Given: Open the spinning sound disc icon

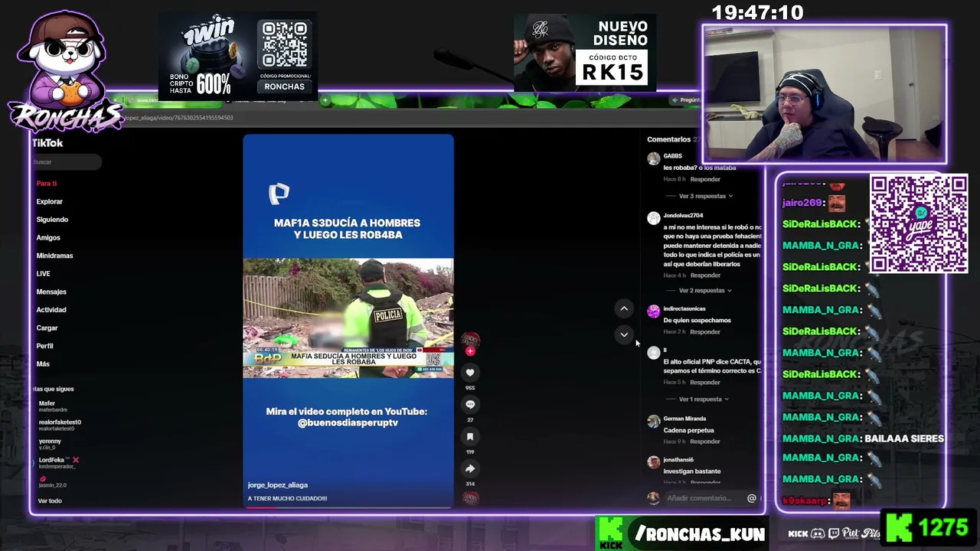Looking at the screenshot, I should [x=470, y=498].
